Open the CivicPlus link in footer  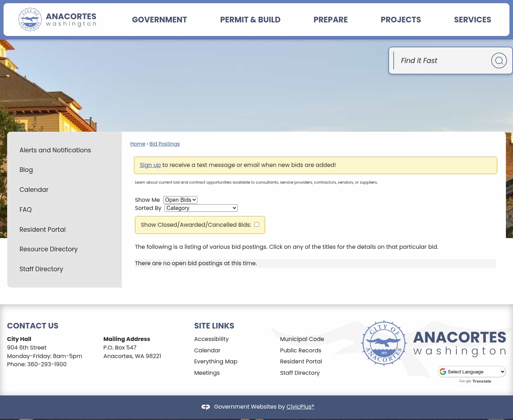300,406
